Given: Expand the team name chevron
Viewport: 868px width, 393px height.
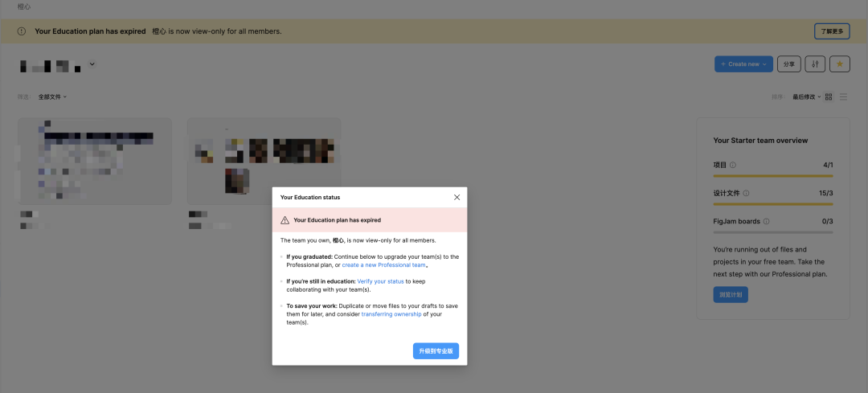Looking at the screenshot, I should 92,63.
